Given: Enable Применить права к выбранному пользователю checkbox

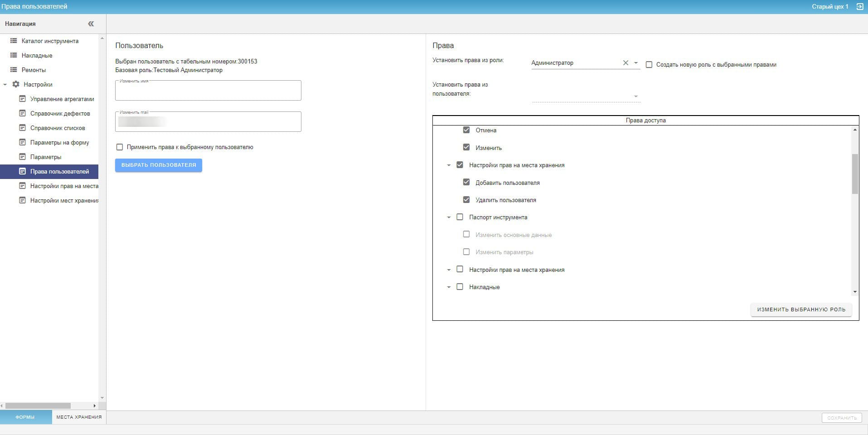Looking at the screenshot, I should [120, 147].
